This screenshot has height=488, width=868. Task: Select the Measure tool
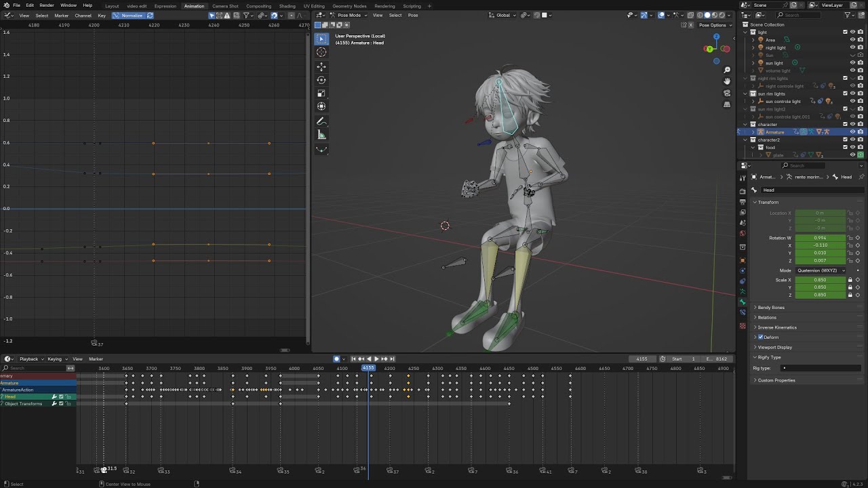click(x=321, y=135)
